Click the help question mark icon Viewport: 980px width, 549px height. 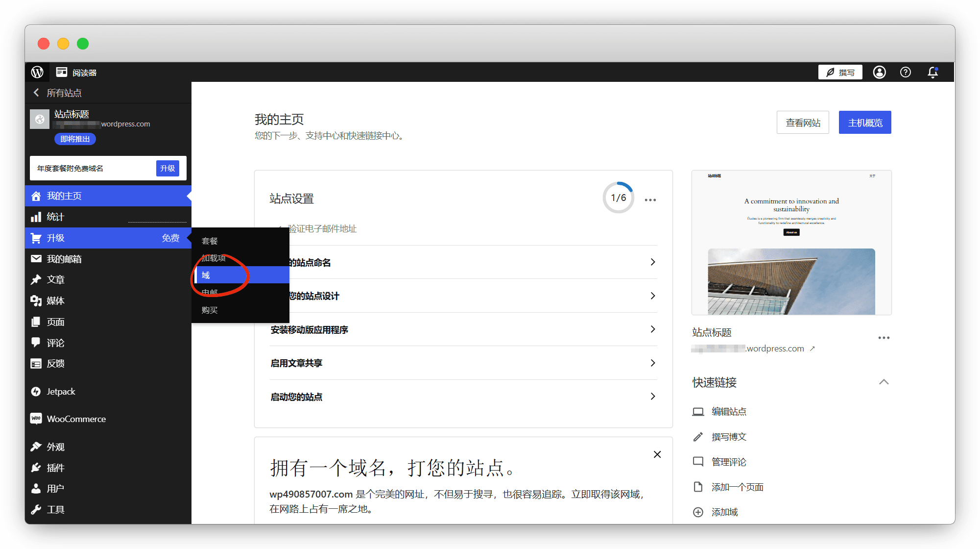pyautogui.click(x=906, y=72)
